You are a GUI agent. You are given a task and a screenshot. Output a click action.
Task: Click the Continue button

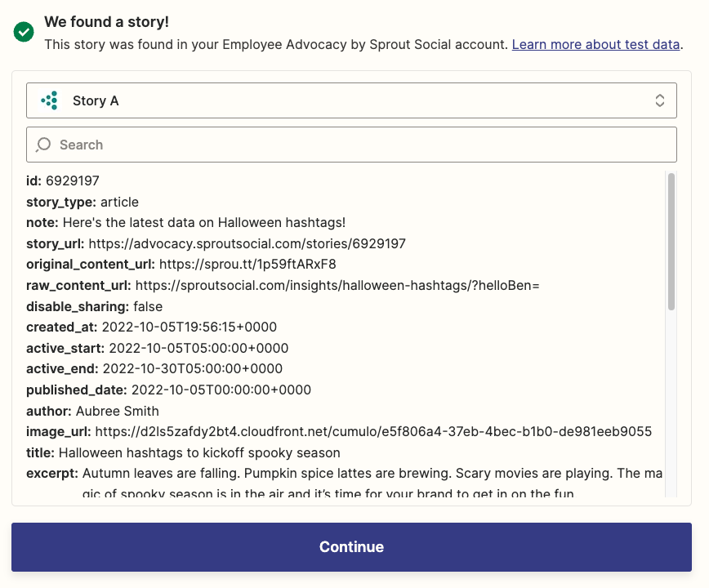(351, 547)
